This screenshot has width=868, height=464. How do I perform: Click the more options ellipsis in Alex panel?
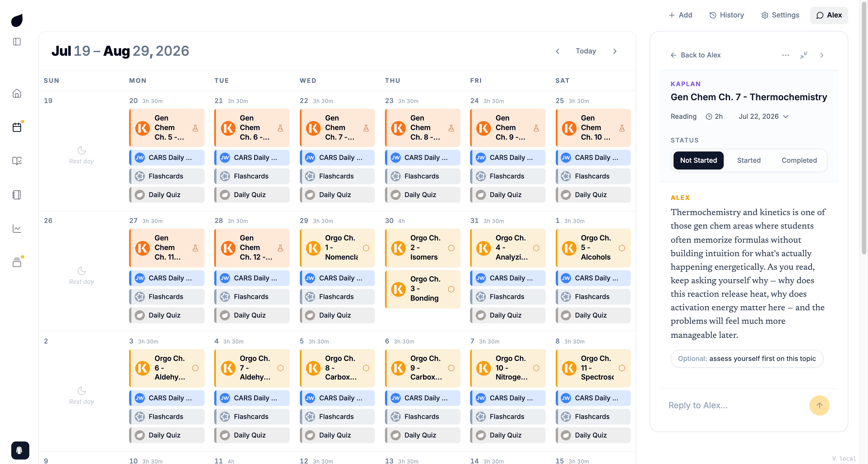(785, 55)
